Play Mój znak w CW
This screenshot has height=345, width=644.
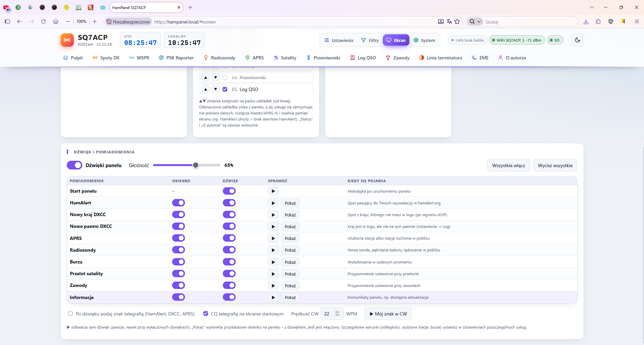388,314
